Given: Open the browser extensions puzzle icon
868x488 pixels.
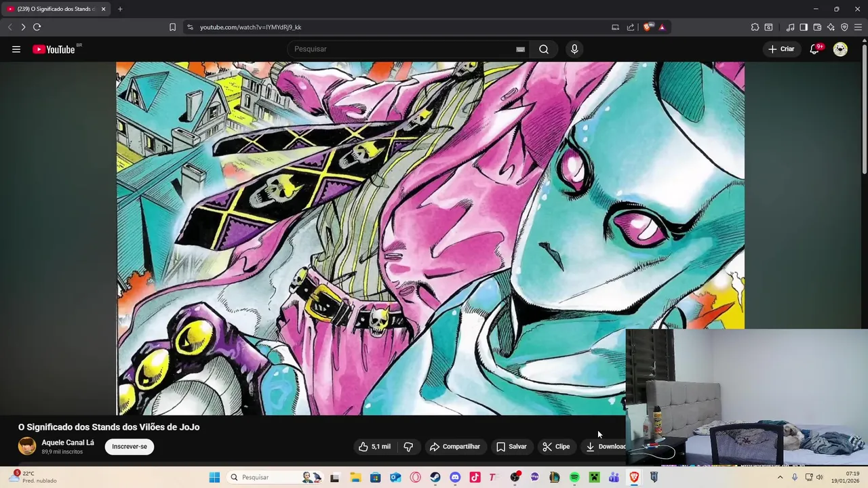Looking at the screenshot, I should pos(755,27).
